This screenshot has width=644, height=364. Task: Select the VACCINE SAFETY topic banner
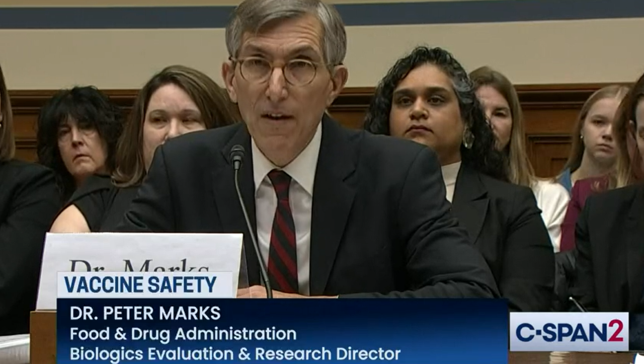coord(145,285)
